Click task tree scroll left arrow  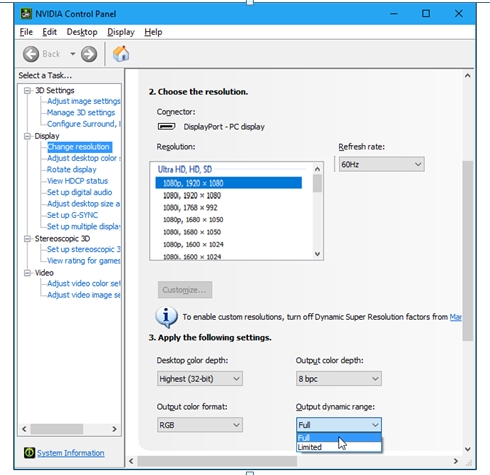(24, 429)
